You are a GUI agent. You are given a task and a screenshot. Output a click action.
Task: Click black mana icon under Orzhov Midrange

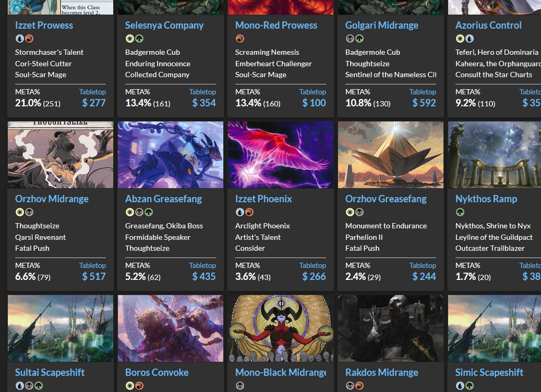[x=29, y=212]
